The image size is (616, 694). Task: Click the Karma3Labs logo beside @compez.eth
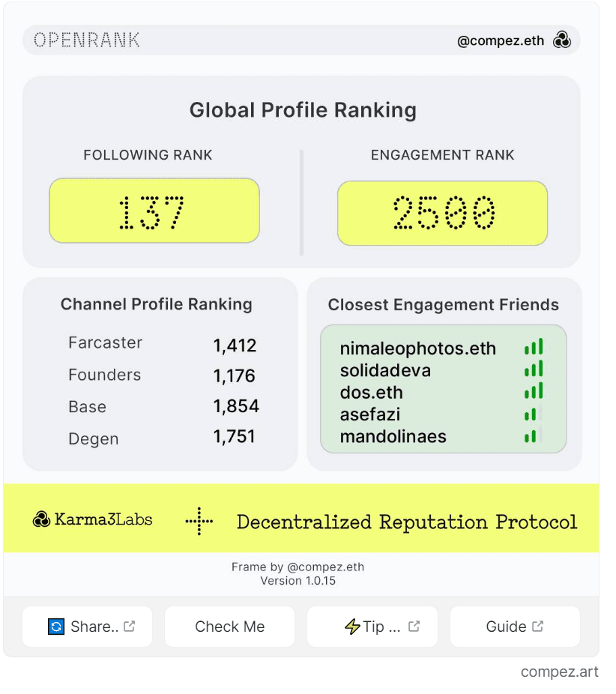pos(561,40)
